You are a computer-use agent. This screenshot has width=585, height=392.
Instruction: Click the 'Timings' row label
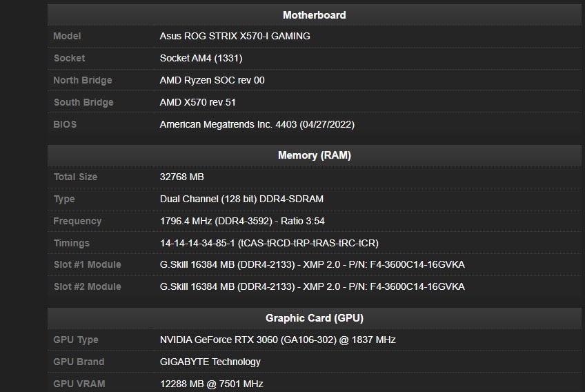71,243
